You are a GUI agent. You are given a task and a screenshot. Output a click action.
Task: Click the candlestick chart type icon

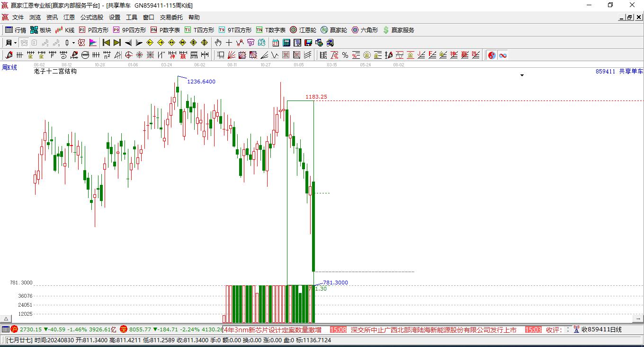tap(67, 43)
